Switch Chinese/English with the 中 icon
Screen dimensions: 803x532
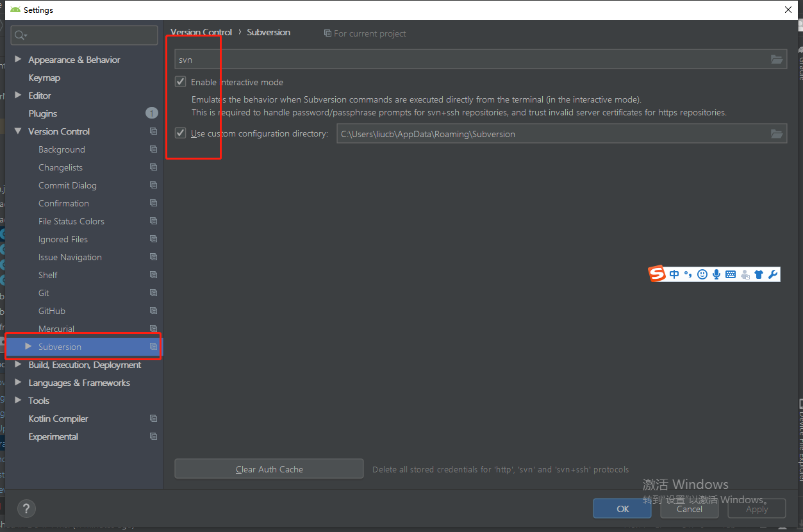pos(674,274)
